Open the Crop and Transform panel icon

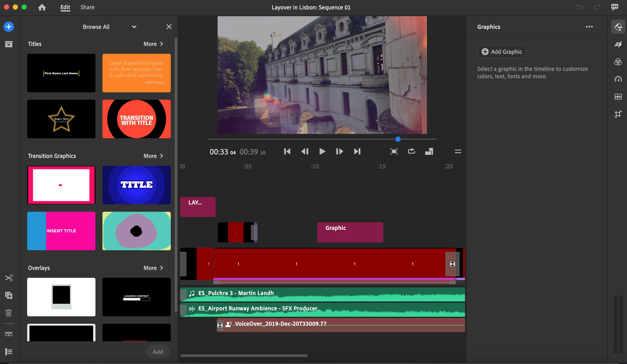[x=618, y=114]
